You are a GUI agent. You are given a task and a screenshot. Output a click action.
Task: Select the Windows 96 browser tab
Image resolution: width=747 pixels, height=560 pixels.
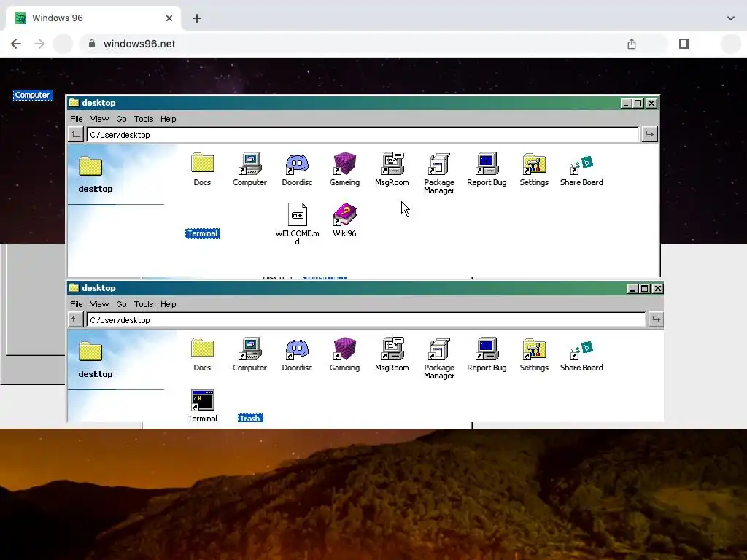[93, 18]
